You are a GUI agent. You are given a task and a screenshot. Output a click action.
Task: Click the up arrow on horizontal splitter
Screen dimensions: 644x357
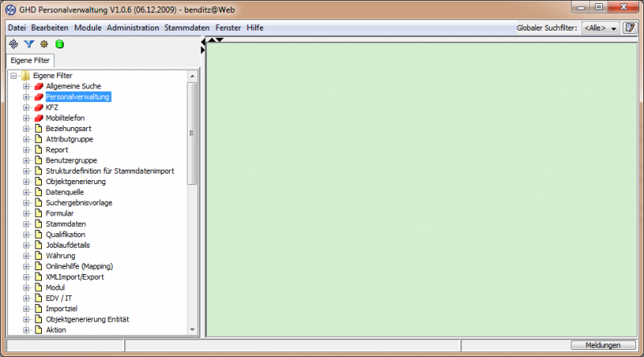(x=212, y=40)
